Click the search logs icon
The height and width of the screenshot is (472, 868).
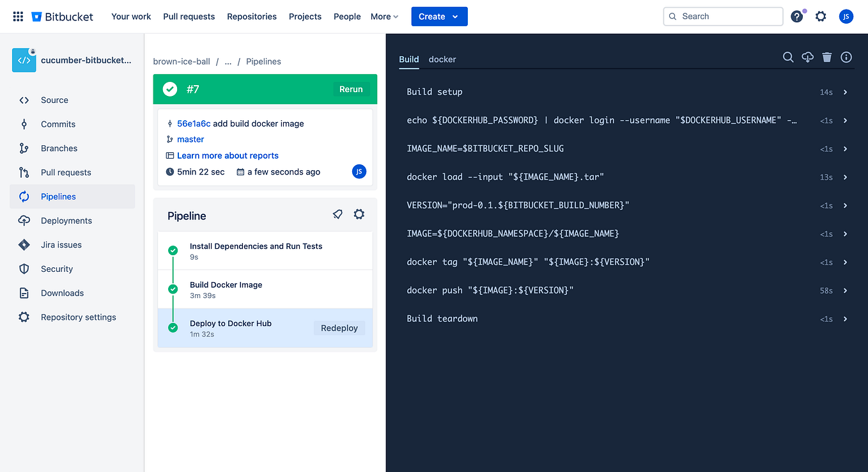coord(788,57)
